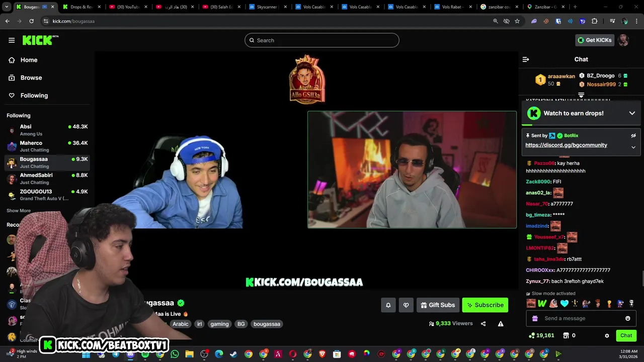644x362 pixels.
Task: Select the bougassaa tag
Action: (x=267, y=324)
